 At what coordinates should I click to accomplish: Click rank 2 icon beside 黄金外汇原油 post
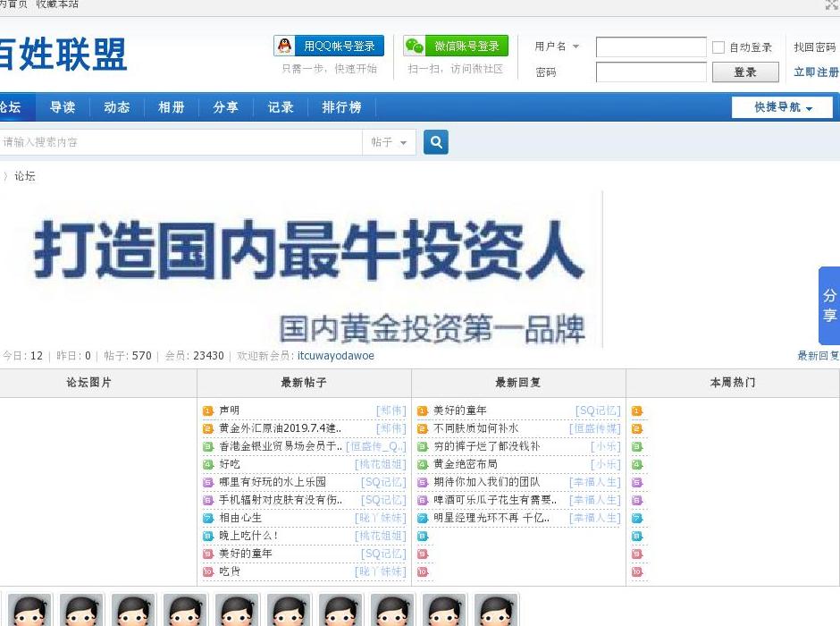pos(208,428)
